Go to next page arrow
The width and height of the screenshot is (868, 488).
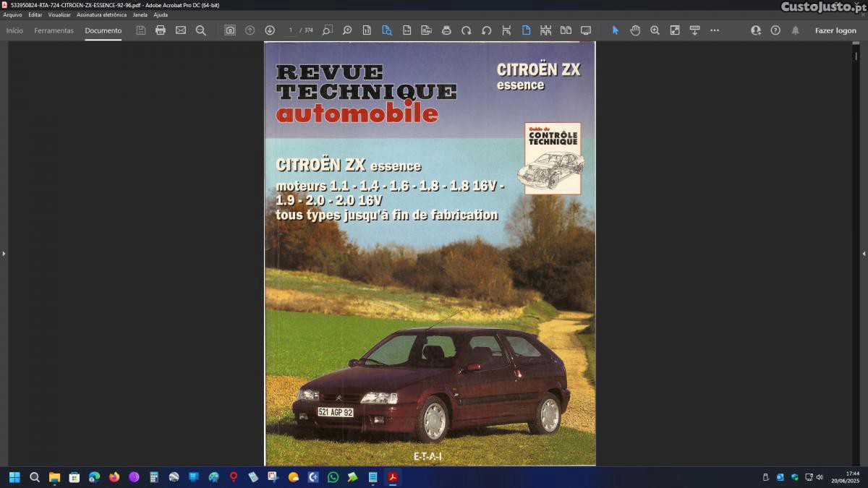[x=270, y=30]
